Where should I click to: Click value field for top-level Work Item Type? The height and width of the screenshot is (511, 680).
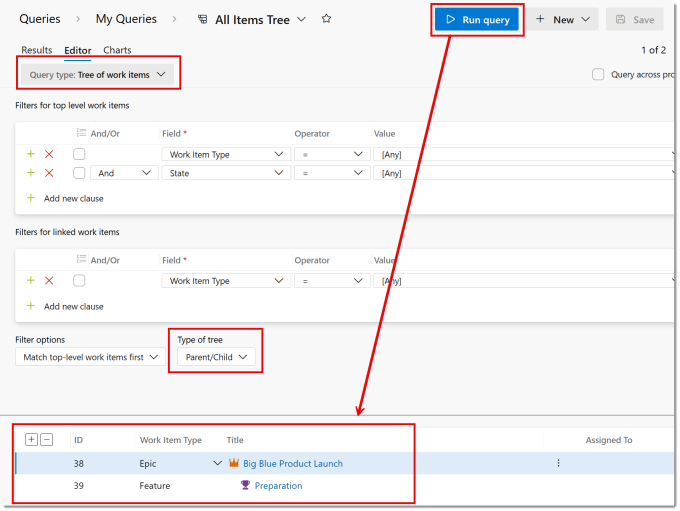(524, 154)
